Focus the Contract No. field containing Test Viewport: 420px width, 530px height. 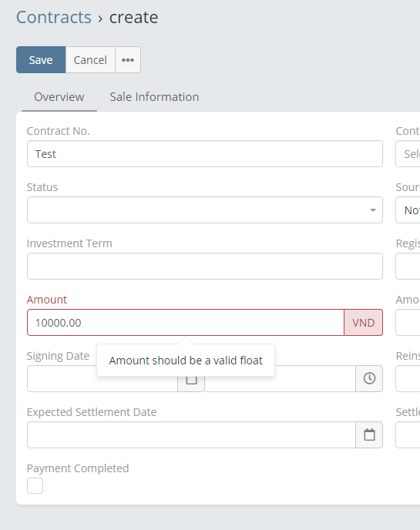point(205,154)
